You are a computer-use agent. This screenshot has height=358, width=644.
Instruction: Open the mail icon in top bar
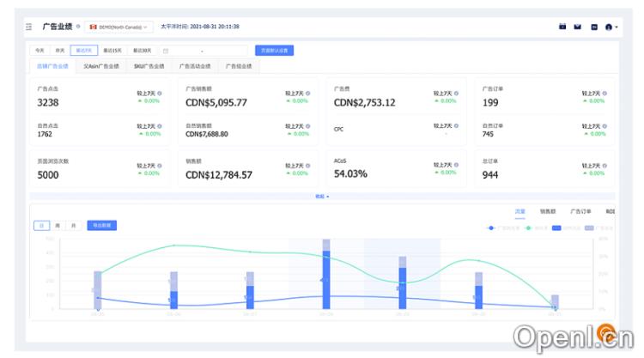pos(578,27)
